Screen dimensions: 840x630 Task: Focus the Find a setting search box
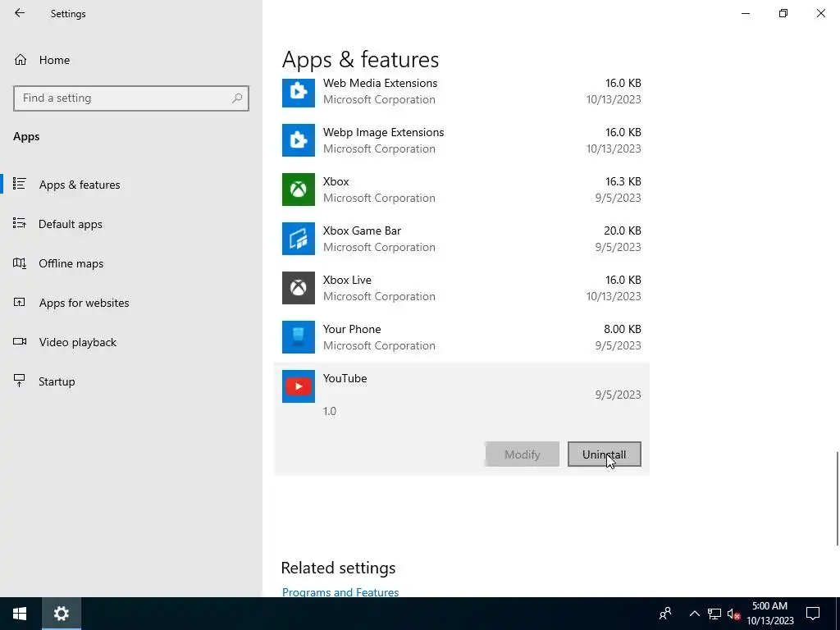coord(130,98)
